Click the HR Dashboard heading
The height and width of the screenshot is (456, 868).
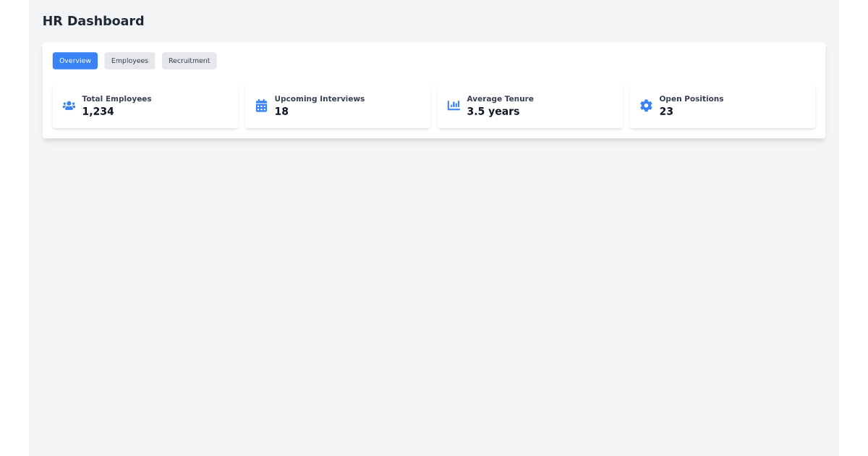(x=93, y=21)
